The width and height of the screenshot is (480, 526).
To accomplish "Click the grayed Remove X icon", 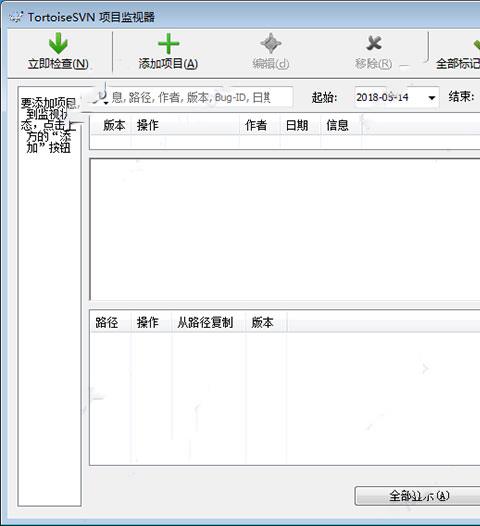I will (x=374, y=43).
